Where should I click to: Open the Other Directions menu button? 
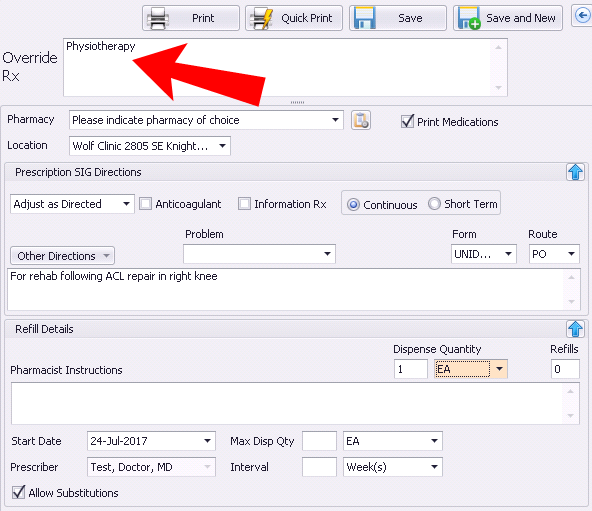click(x=62, y=256)
